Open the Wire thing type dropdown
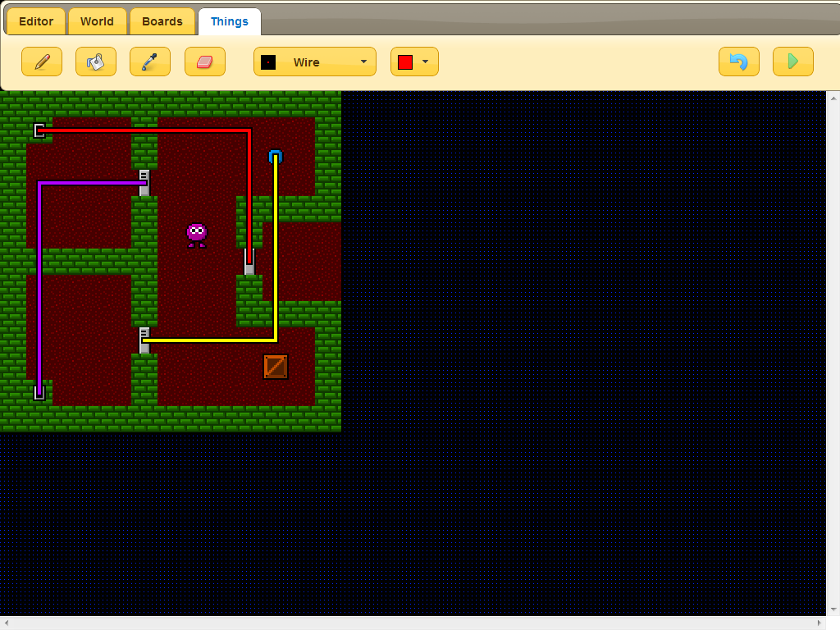 tap(314, 62)
